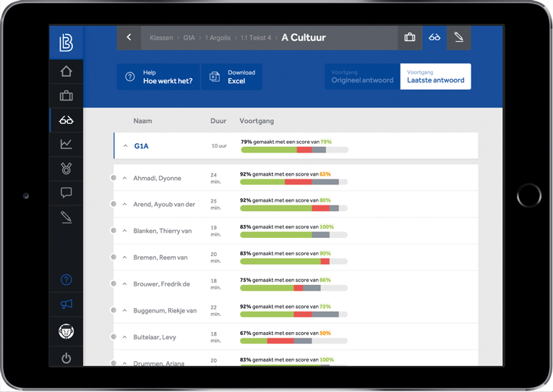Click the megaphone announcements icon
This screenshot has height=392, width=553.
[x=66, y=304]
